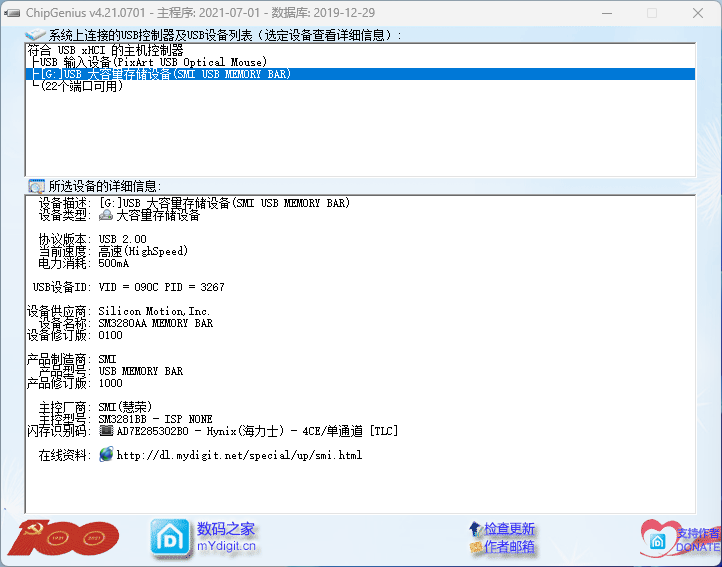Click the Silicon Motion, Inc. vendor line
The width and height of the screenshot is (722, 567).
pyautogui.click(x=119, y=311)
